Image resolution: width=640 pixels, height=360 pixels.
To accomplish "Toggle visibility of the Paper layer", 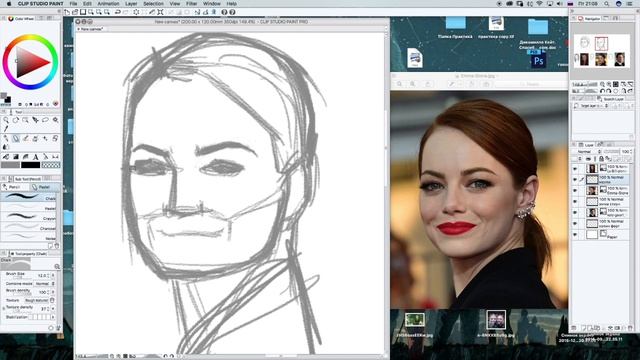I will (x=575, y=235).
